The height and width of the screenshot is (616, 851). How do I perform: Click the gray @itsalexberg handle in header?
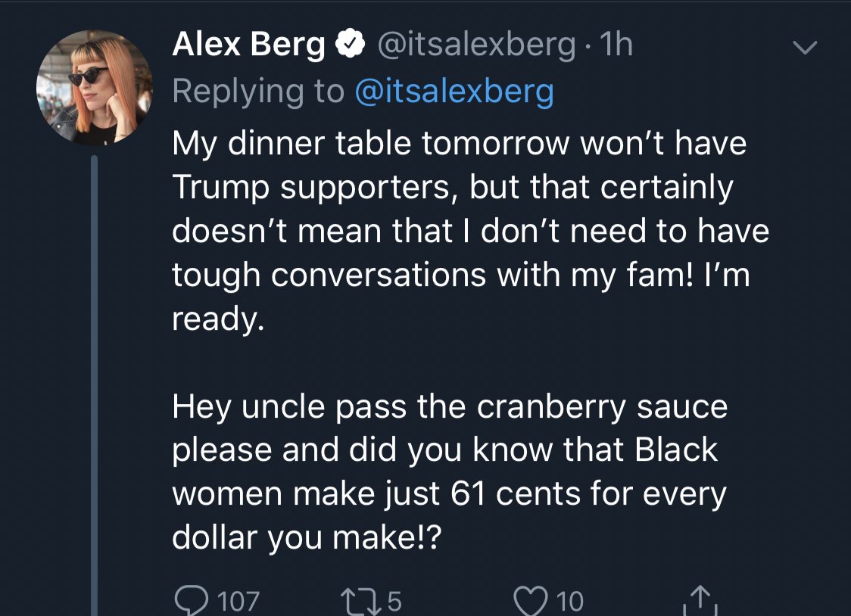[x=475, y=46]
